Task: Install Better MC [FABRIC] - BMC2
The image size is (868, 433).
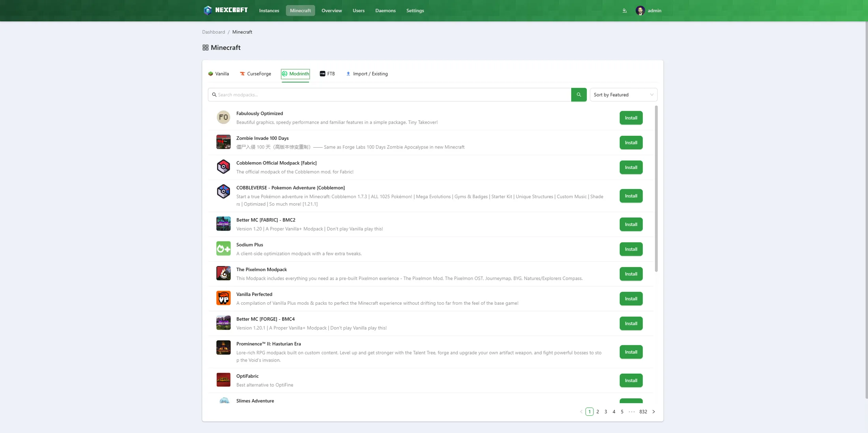Action: pyautogui.click(x=631, y=224)
